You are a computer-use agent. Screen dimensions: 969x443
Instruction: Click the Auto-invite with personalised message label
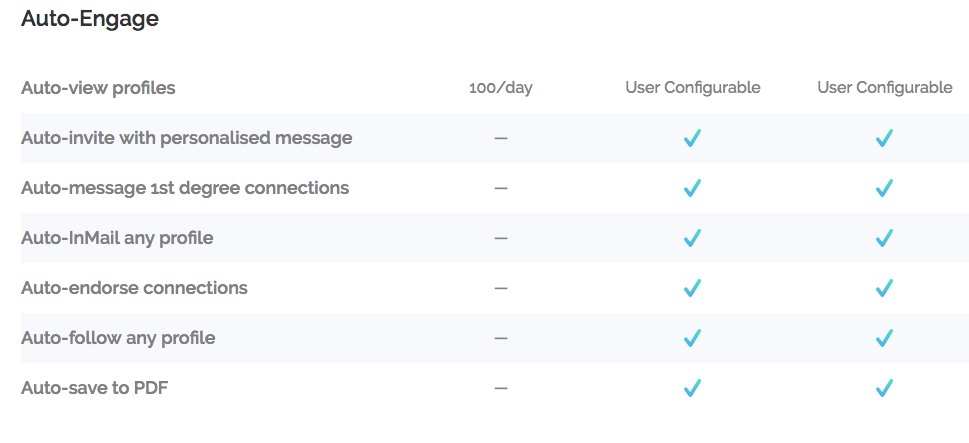pos(186,138)
